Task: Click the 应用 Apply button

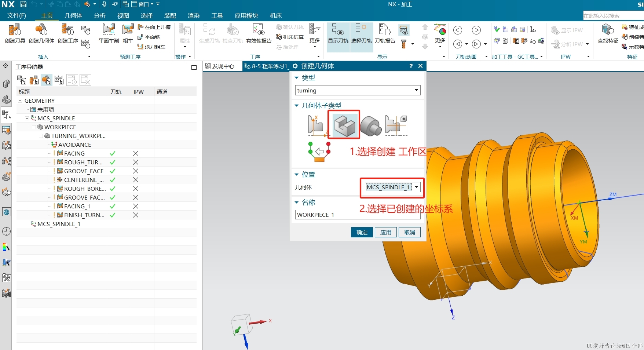Action: (x=386, y=232)
